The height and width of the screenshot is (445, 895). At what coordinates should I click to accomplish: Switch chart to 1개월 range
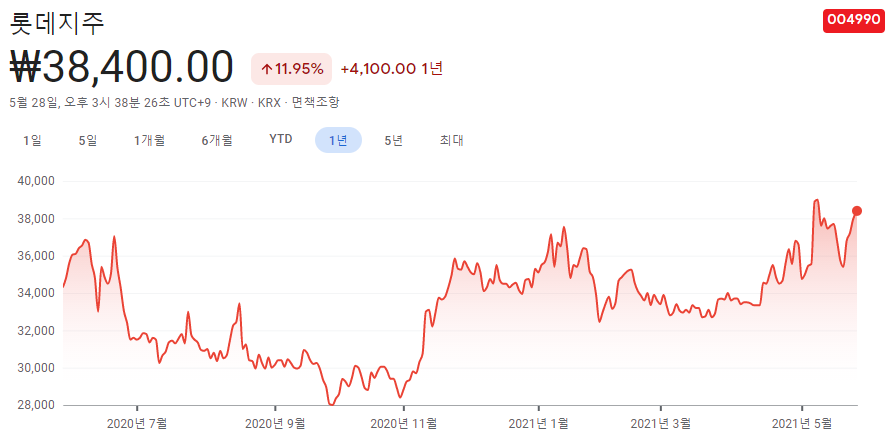click(150, 140)
